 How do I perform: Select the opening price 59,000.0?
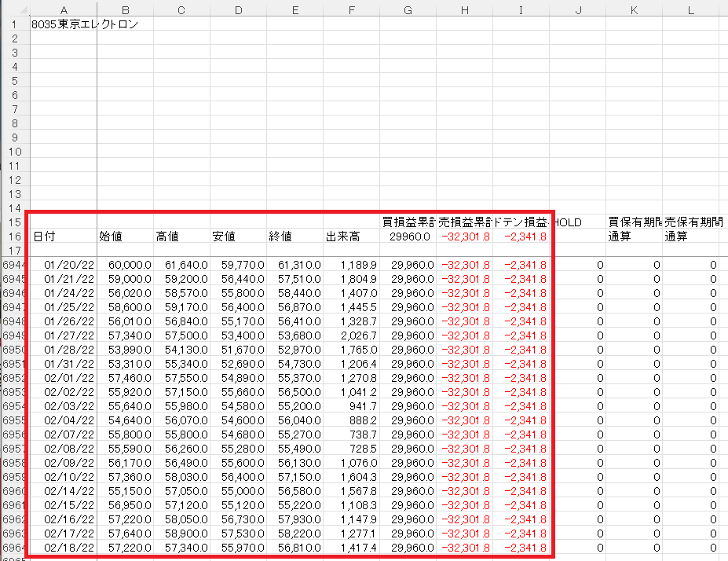(126, 279)
